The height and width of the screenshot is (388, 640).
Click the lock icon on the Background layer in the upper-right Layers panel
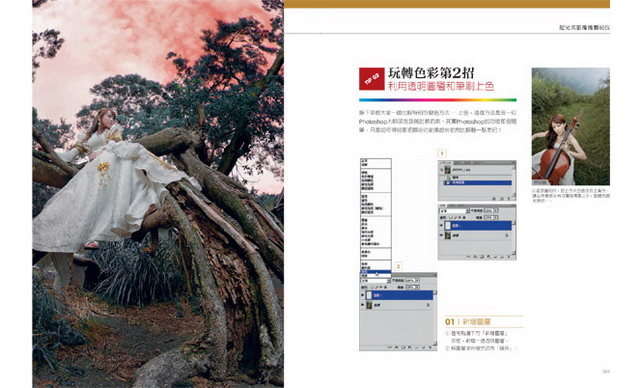[x=507, y=235]
